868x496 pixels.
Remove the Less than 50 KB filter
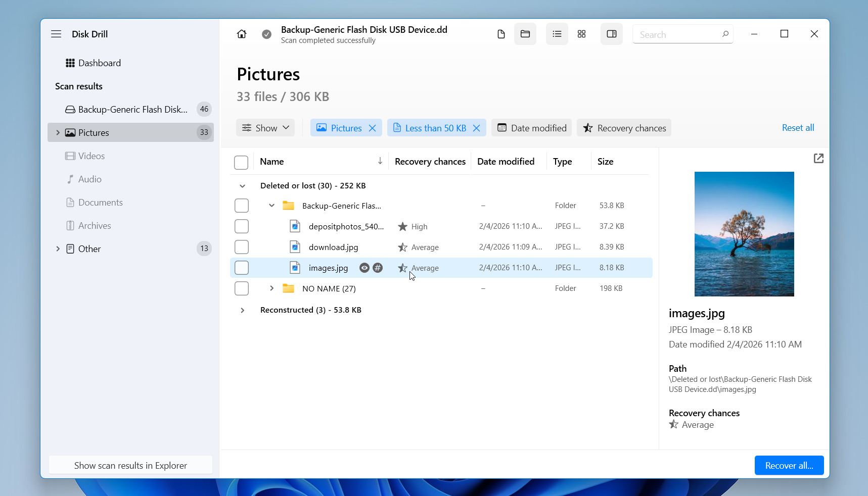pyautogui.click(x=476, y=128)
